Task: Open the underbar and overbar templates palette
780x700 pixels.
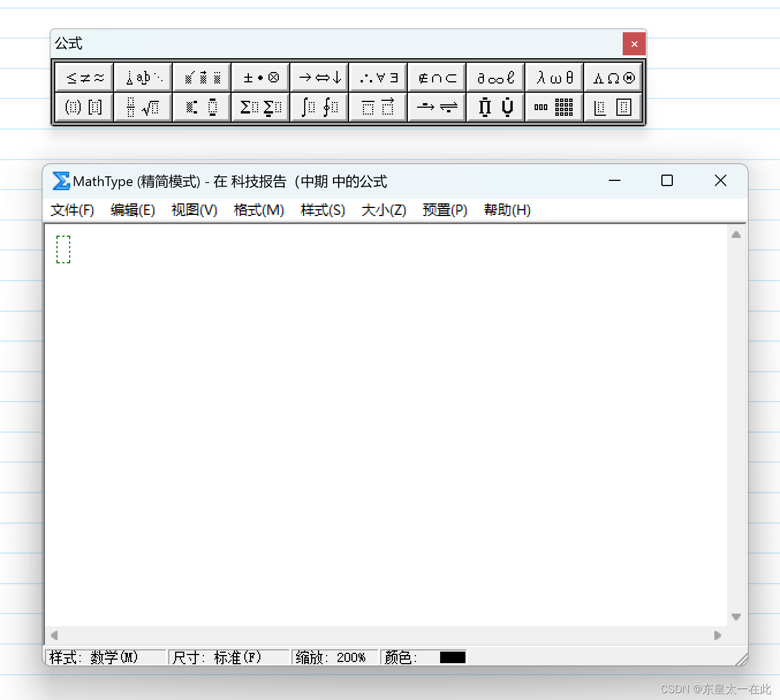Action: [x=378, y=107]
